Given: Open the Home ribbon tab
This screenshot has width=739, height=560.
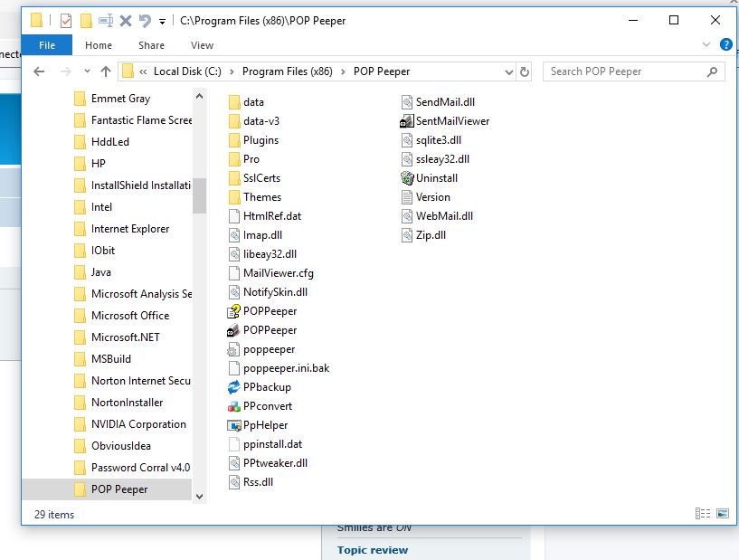Looking at the screenshot, I should click(x=99, y=45).
